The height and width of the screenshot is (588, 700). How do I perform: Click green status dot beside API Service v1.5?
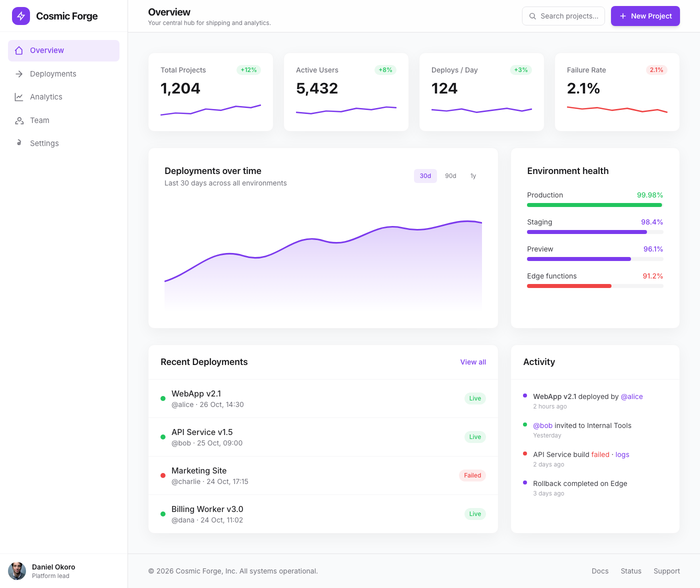(x=163, y=437)
